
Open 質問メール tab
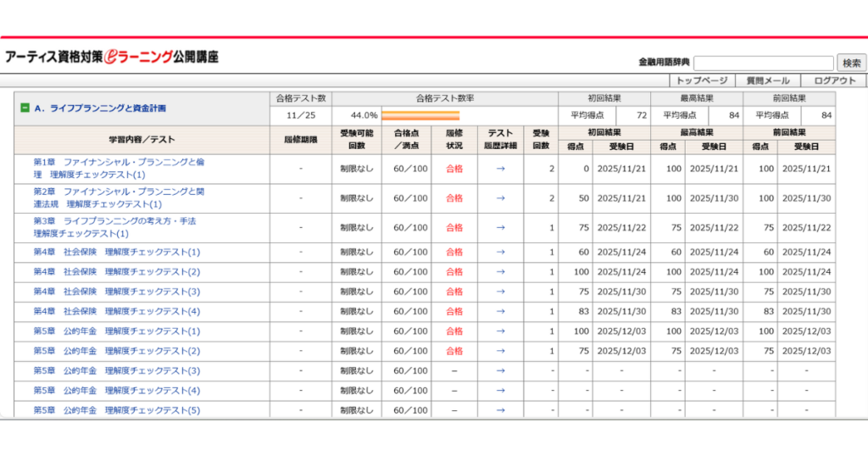pyautogui.click(x=767, y=81)
